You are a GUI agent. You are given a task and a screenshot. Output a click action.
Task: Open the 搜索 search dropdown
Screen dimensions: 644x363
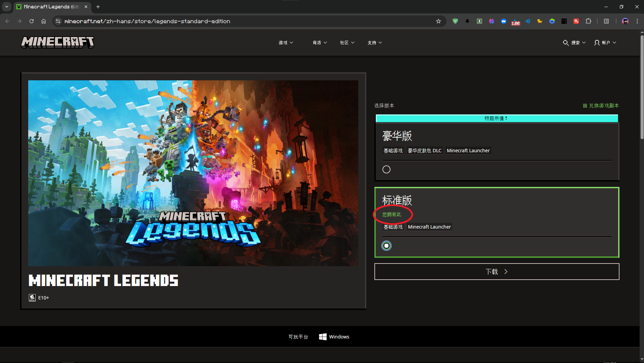(574, 43)
